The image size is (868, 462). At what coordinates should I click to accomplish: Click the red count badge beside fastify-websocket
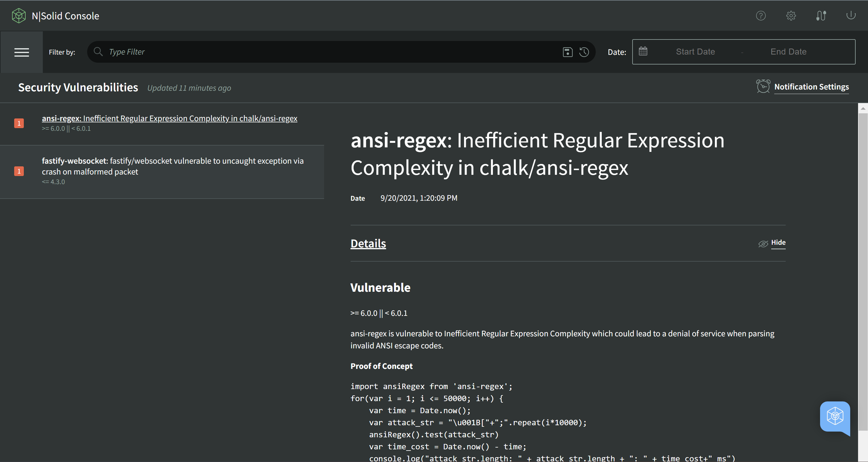19,171
